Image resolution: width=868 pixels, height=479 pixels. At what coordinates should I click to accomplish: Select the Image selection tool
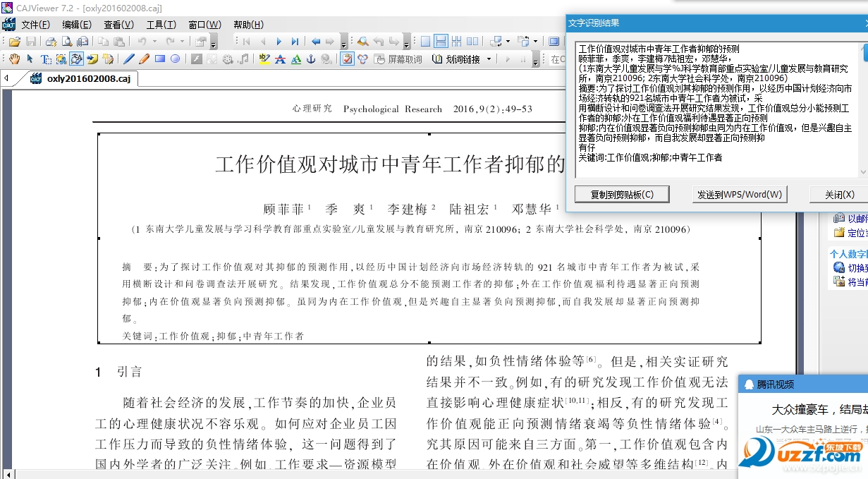61,59
